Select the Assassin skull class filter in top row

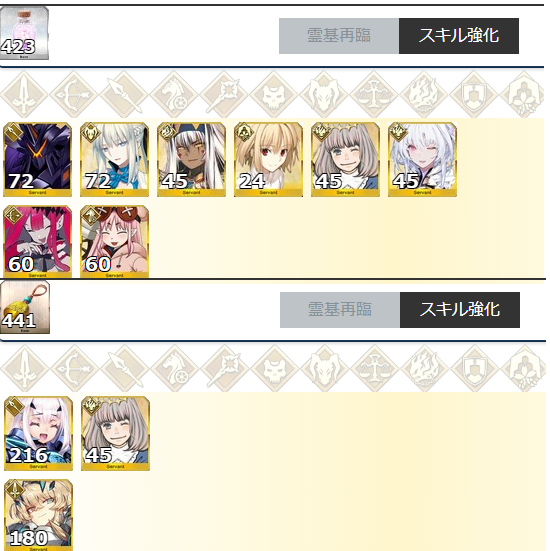coord(274,94)
